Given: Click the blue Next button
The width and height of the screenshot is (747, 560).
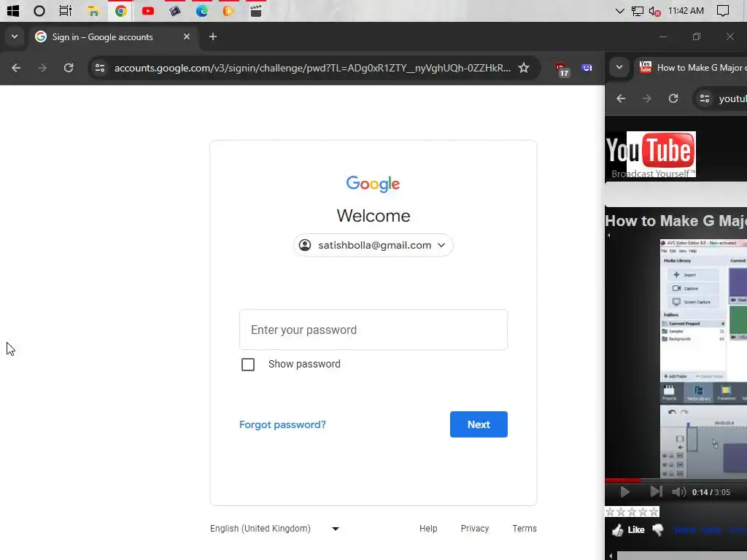Looking at the screenshot, I should pyautogui.click(x=479, y=424).
